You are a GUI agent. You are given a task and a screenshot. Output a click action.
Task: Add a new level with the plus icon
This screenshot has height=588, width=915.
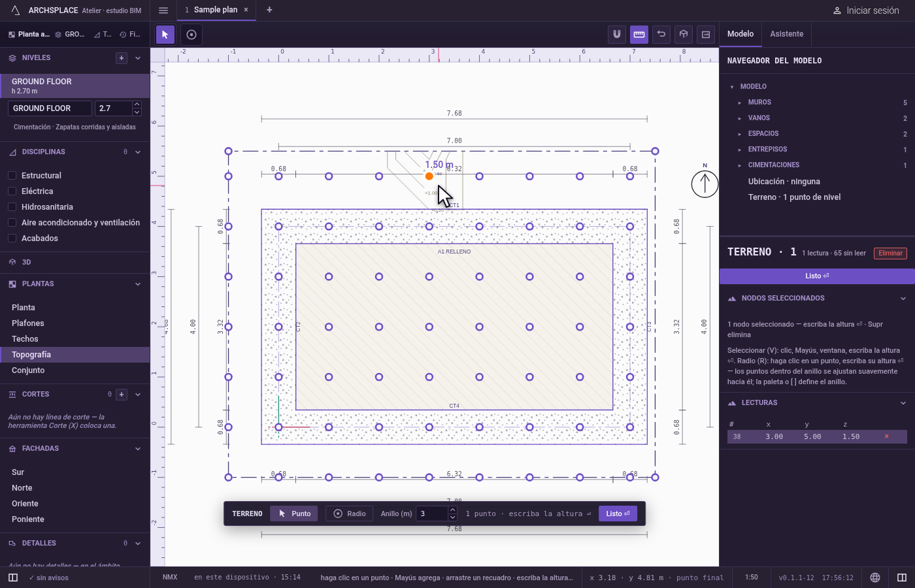tap(122, 58)
